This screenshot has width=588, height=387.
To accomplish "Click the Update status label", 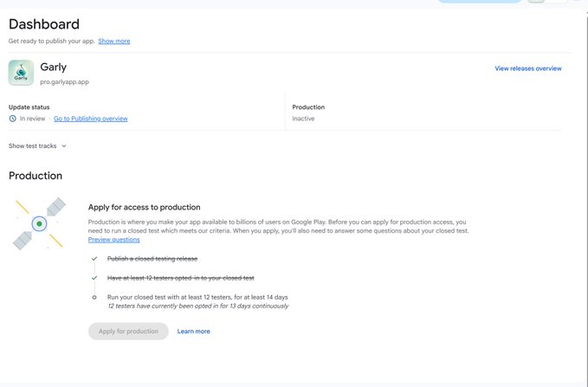I will (29, 107).
